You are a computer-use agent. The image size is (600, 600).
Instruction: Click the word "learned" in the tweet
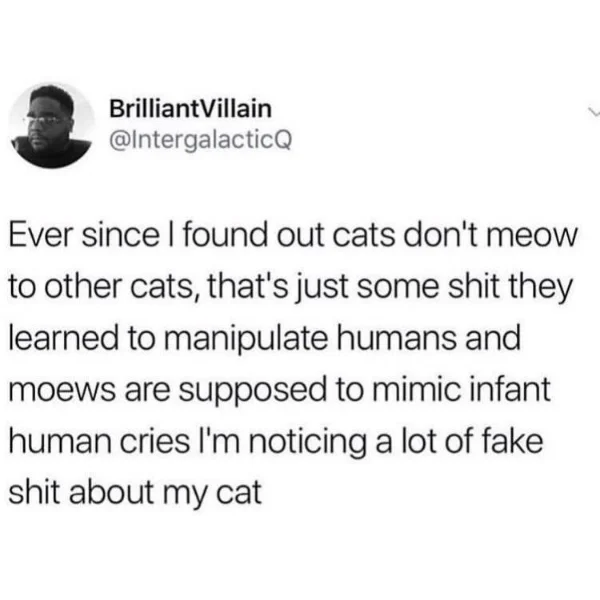[64, 338]
